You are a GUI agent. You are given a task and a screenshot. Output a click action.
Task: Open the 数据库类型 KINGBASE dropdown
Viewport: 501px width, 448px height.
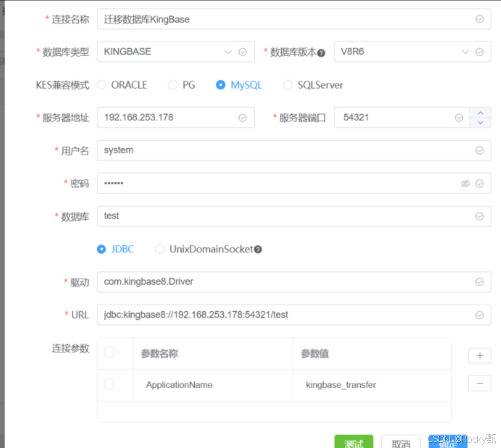click(176, 52)
